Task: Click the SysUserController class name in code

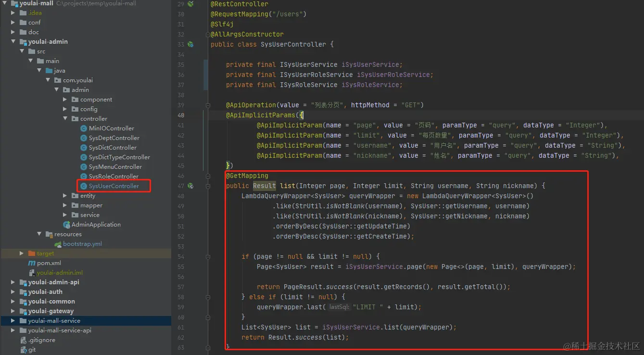Action: click(293, 44)
